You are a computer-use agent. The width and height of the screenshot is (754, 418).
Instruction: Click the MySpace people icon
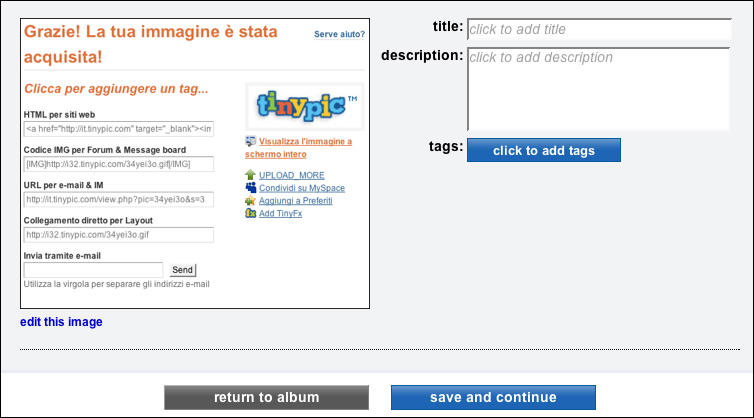(251, 188)
